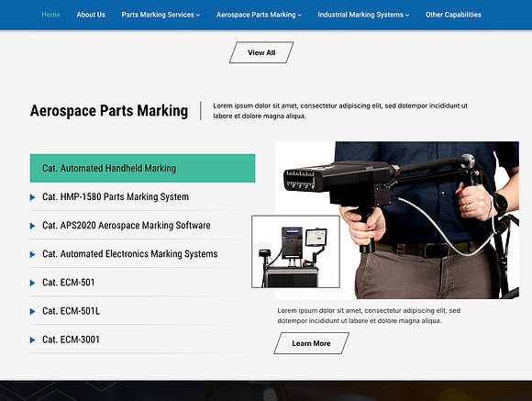
Task: Open Other Capabilities page
Action: tap(453, 15)
